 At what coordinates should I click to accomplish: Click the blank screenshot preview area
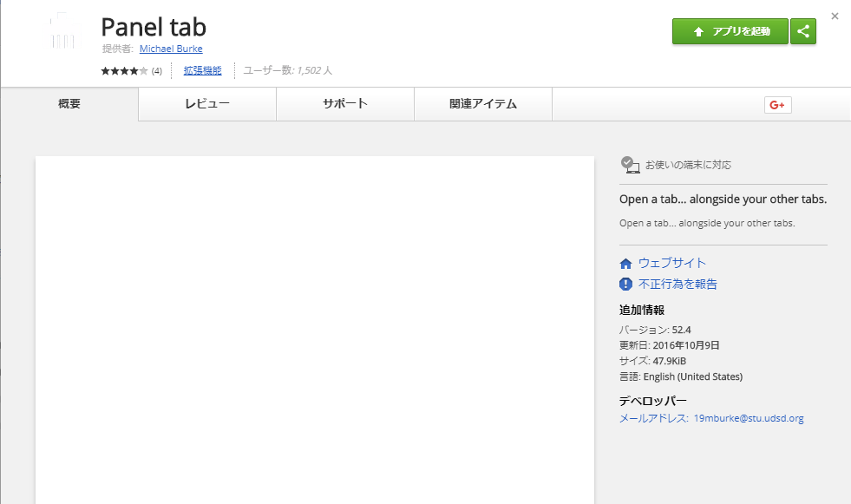[314, 330]
